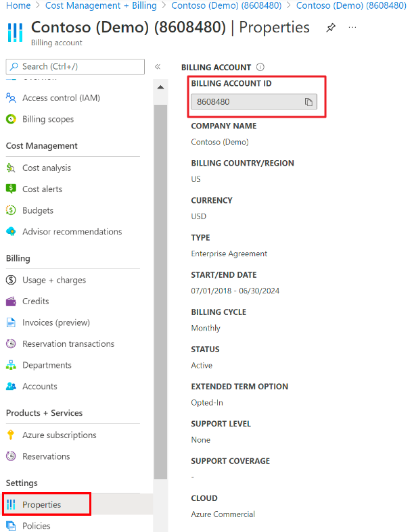Open Policies under Settings
This screenshot has height=532, width=412.
point(36,526)
